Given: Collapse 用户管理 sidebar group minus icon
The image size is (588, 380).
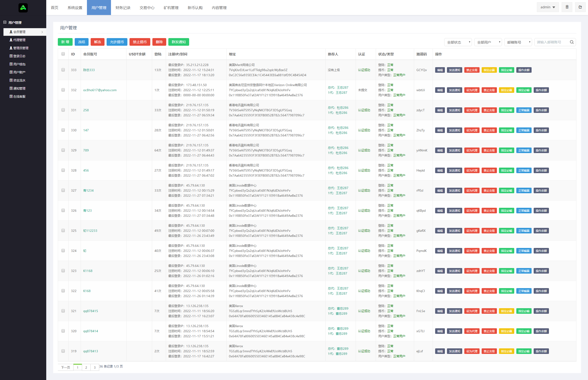Looking at the screenshot, I should tap(5, 22).
